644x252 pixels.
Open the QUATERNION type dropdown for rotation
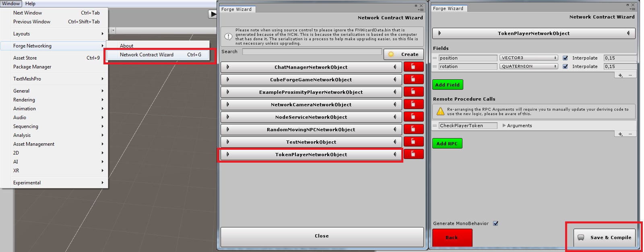pyautogui.click(x=528, y=66)
